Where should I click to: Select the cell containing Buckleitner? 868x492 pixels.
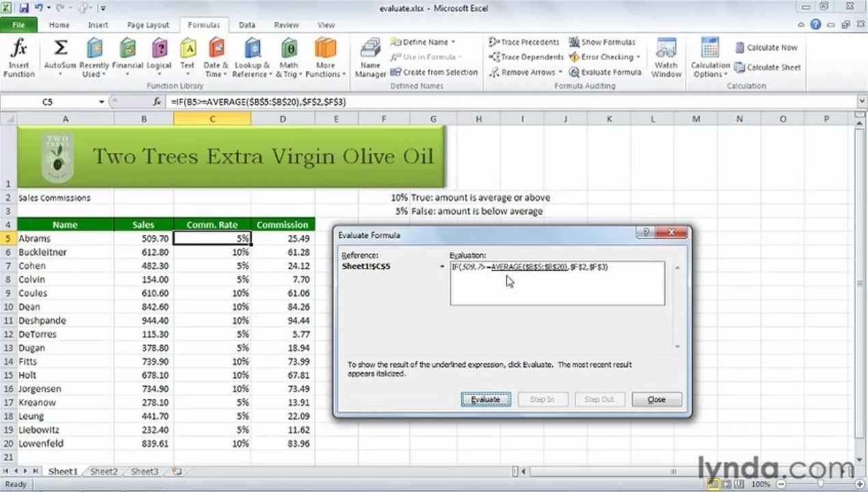pos(65,252)
